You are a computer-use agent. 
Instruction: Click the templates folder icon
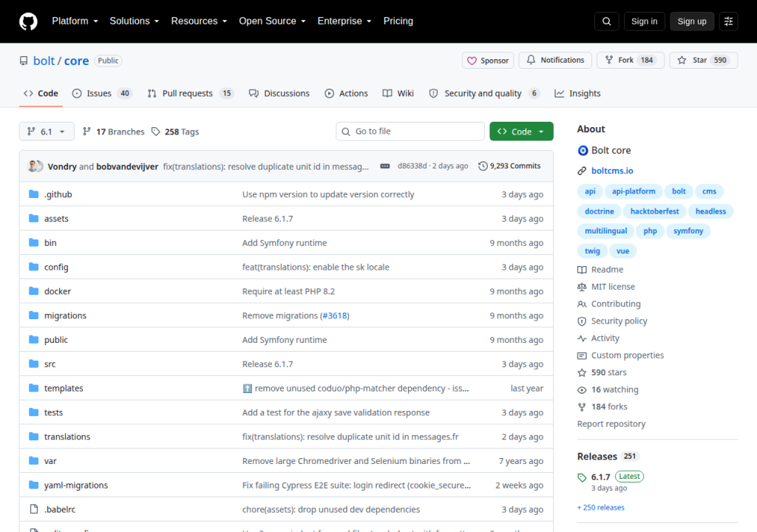[x=34, y=388]
